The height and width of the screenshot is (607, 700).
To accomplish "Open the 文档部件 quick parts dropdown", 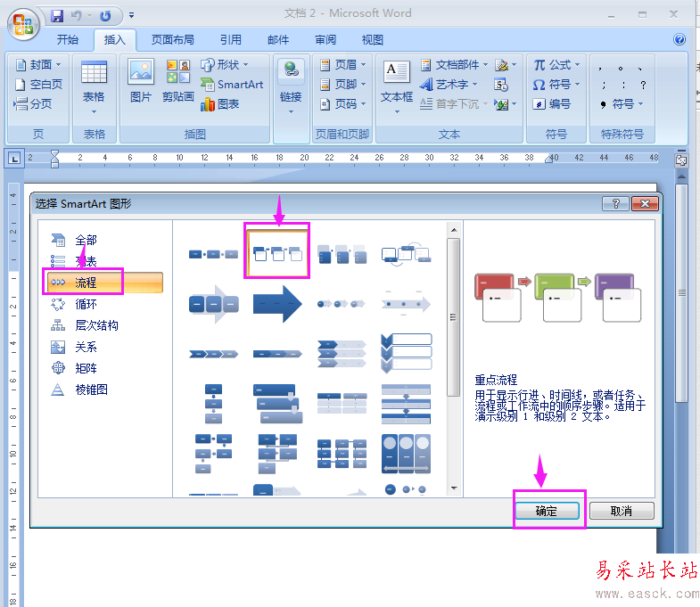I will pyautogui.click(x=455, y=65).
